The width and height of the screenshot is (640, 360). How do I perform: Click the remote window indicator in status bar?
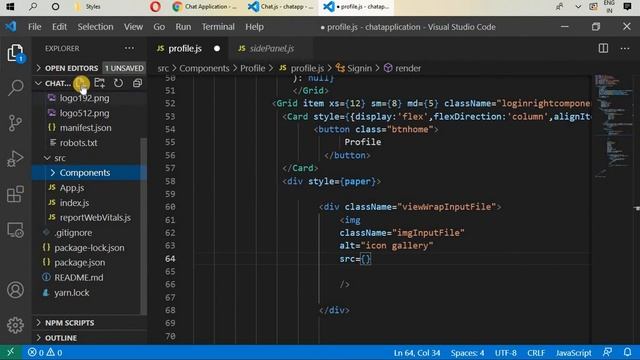(x=10, y=352)
